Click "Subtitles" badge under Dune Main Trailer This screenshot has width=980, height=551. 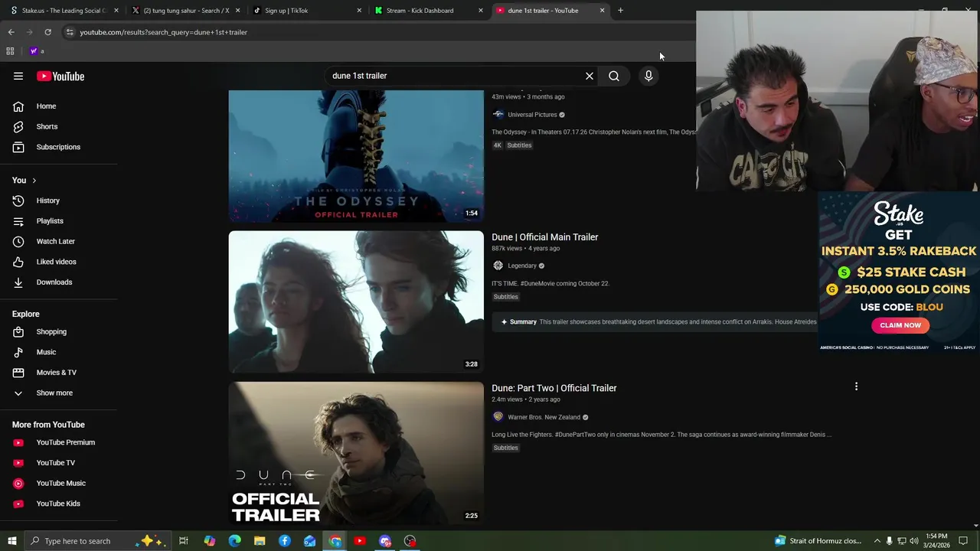[x=505, y=297]
